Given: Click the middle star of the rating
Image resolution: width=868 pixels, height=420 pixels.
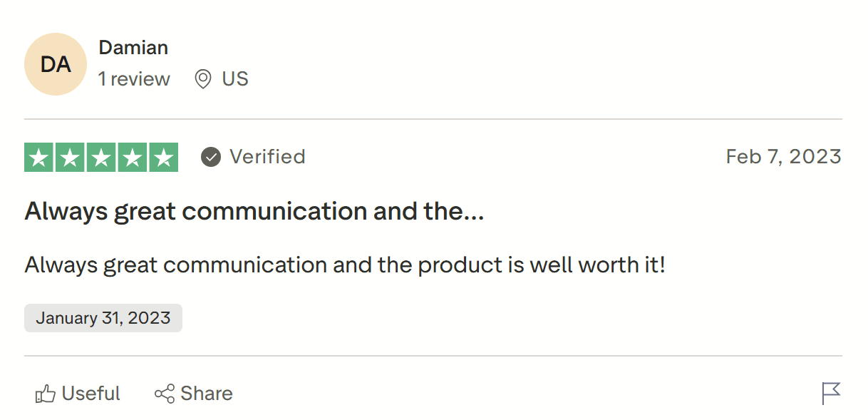Looking at the screenshot, I should 100,157.
